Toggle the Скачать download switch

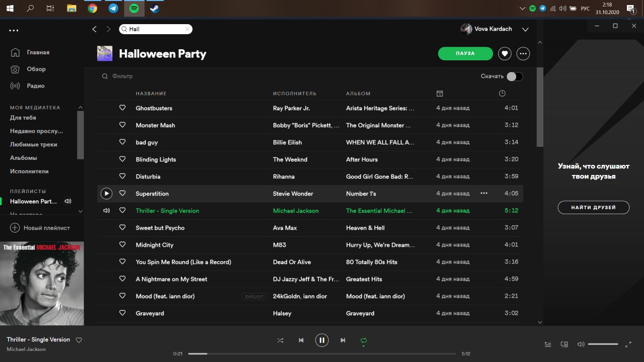515,76
